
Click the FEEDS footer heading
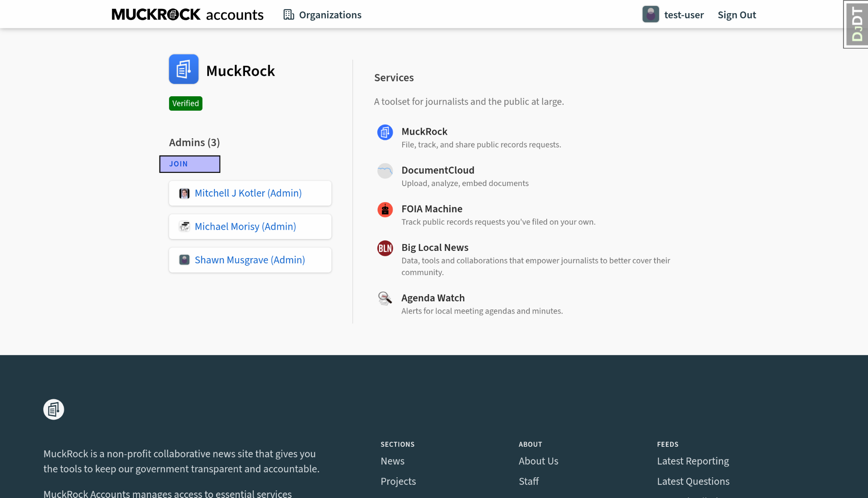[x=668, y=445]
